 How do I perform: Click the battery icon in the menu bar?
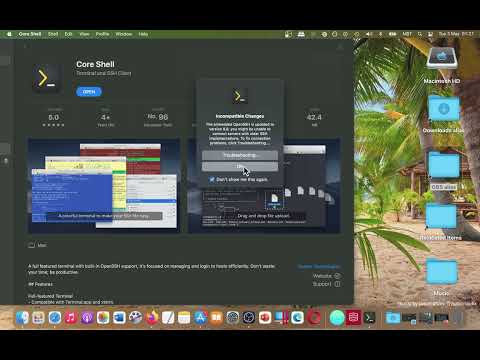[393, 34]
